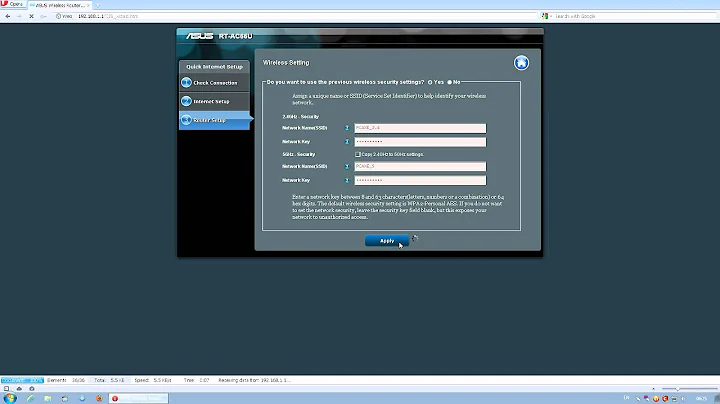Open the Opera menu button

pos(12,4)
